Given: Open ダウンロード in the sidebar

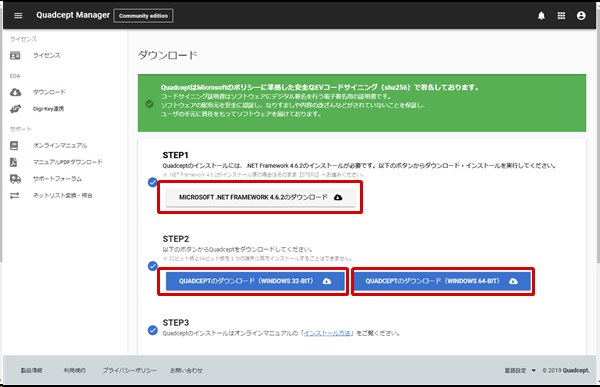Looking at the screenshot, I should (49, 92).
